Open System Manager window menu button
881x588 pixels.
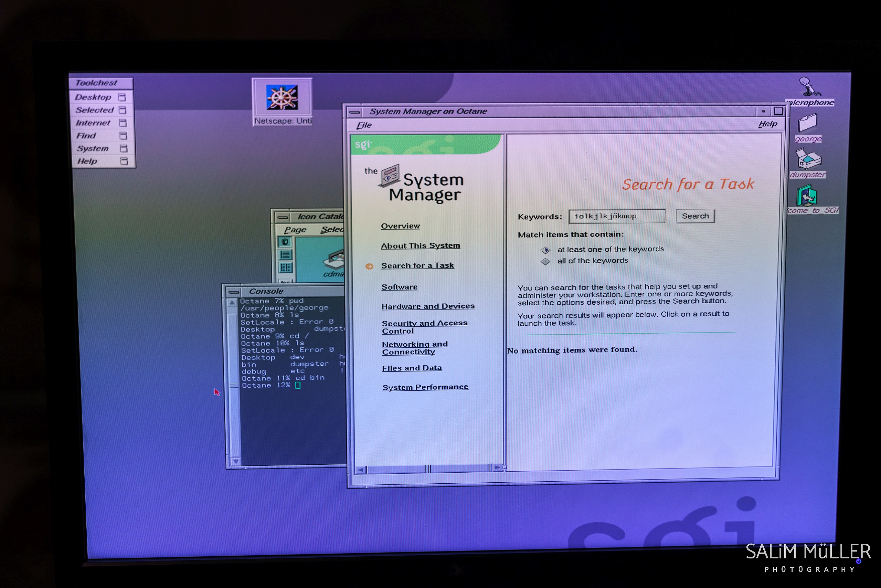(x=355, y=112)
